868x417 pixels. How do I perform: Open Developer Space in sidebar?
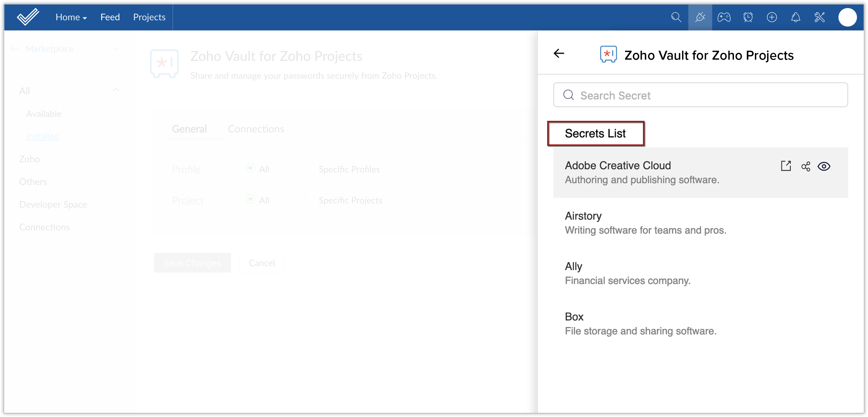[x=53, y=204]
